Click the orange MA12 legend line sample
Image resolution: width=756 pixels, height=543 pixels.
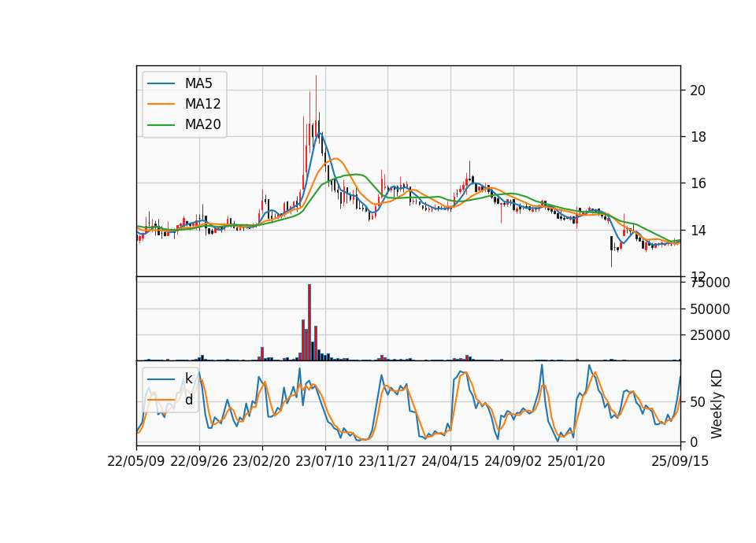coord(161,104)
